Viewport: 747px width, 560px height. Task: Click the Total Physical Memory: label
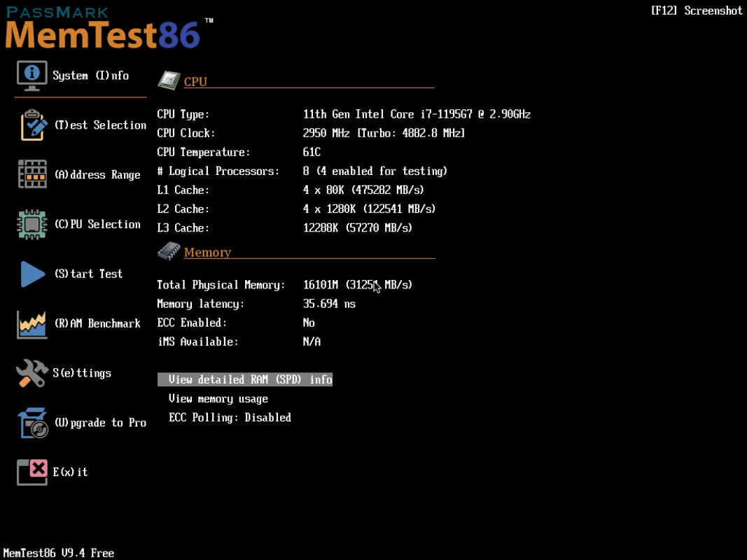click(x=221, y=285)
